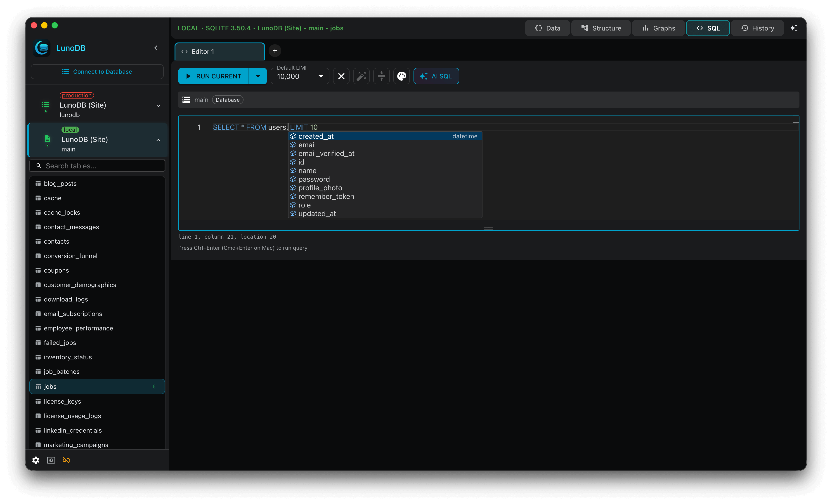Click the Connect to Database button
Viewport: 832px width, 504px height.
click(x=97, y=72)
